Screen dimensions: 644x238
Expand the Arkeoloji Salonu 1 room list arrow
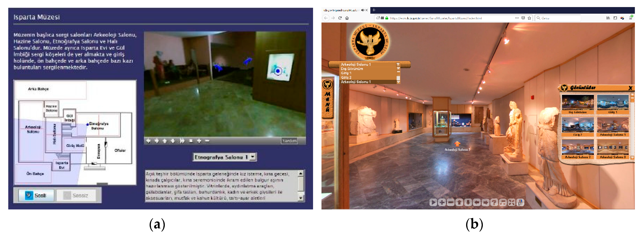pos(398,64)
